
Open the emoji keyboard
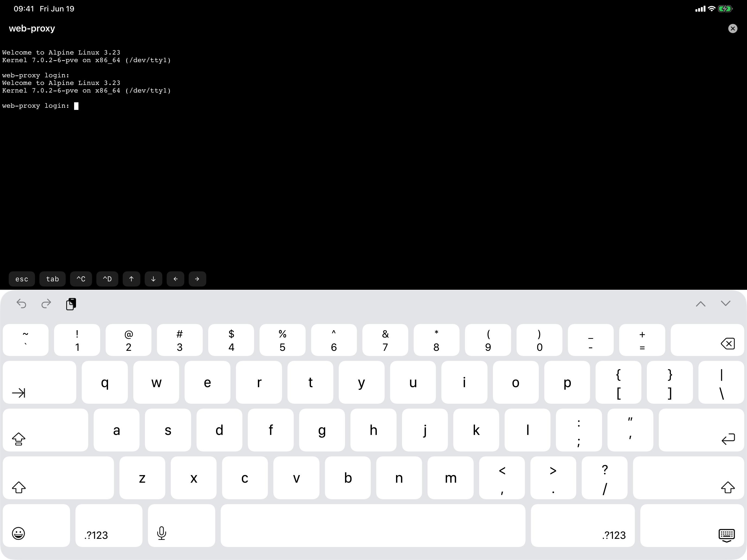click(36, 525)
